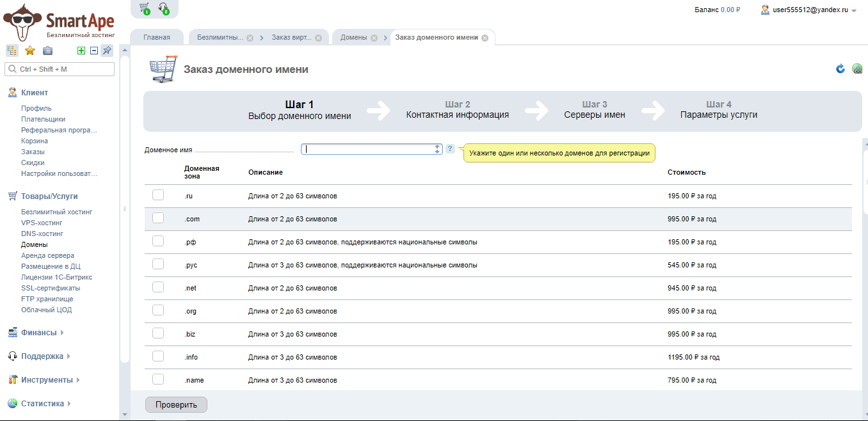868x421 pixels.
Task: Click the briefcase icon in sidebar toolbar
Action: pos(47,51)
